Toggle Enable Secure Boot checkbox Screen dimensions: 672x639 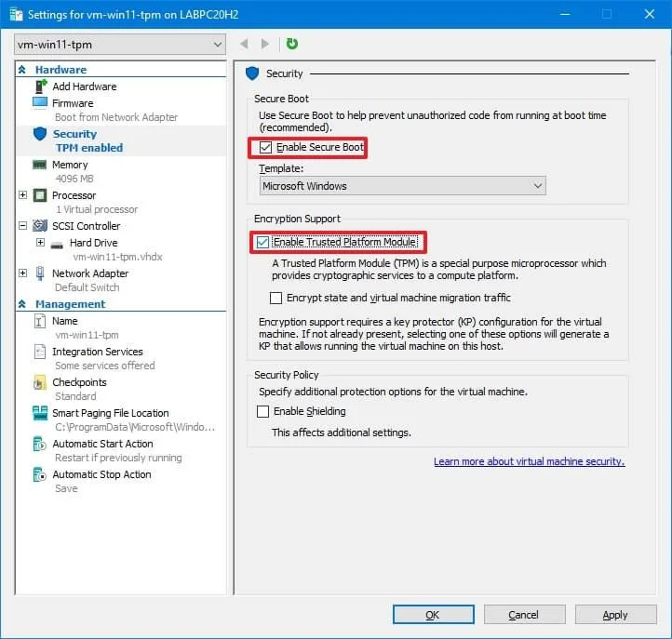coord(265,147)
